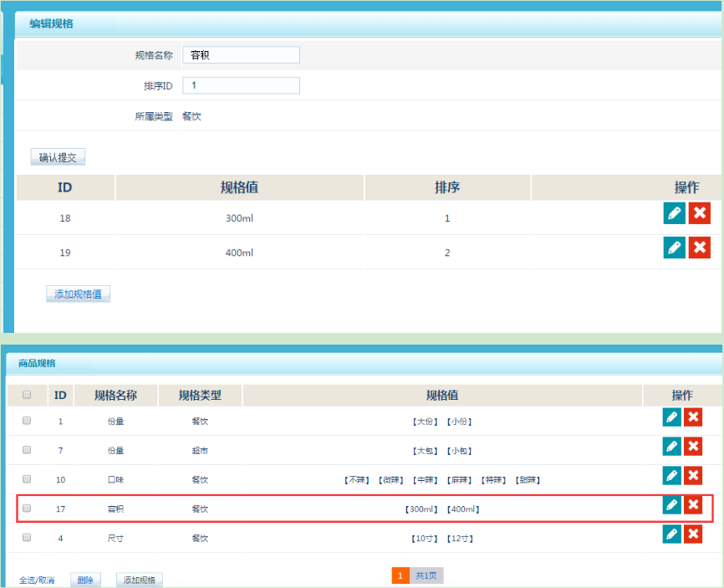Click the 全选/取消 link
Screen dimensions: 724x588
37,580
